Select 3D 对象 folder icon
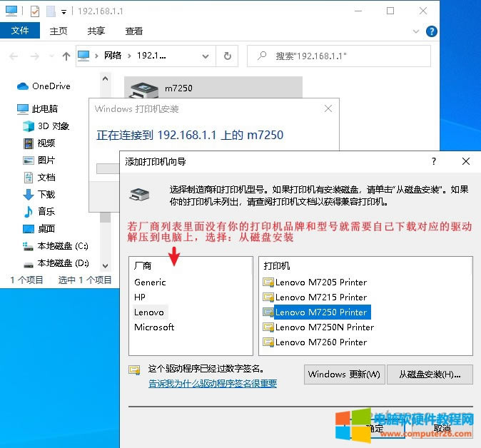The width and height of the screenshot is (481, 448). pos(29,126)
